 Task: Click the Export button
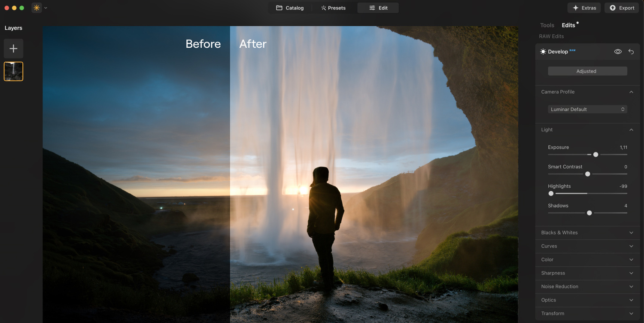coord(621,8)
